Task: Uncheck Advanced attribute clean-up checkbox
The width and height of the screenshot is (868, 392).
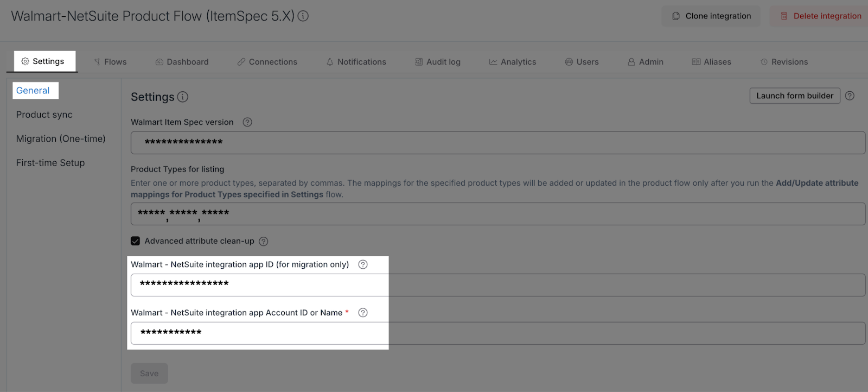Action: point(136,241)
